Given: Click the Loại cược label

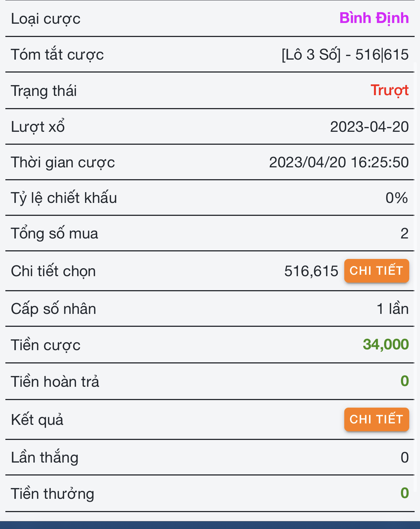Looking at the screenshot, I should click(46, 19).
